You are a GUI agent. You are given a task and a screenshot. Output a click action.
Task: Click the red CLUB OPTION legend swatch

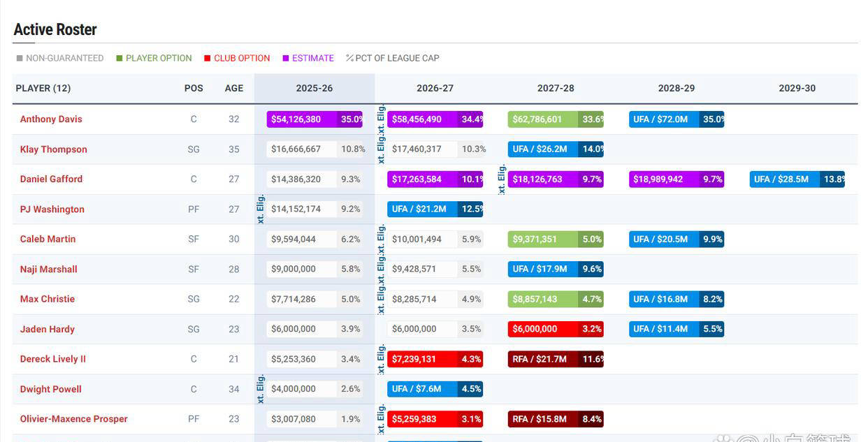pyautogui.click(x=208, y=59)
